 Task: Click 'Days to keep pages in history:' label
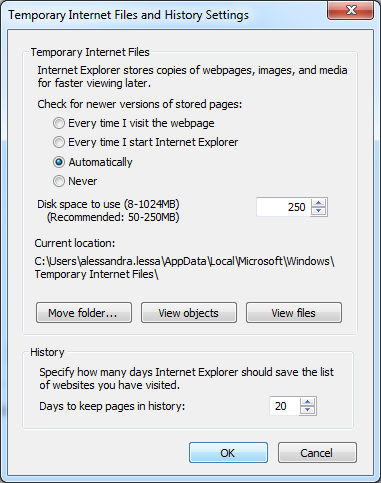point(112,406)
